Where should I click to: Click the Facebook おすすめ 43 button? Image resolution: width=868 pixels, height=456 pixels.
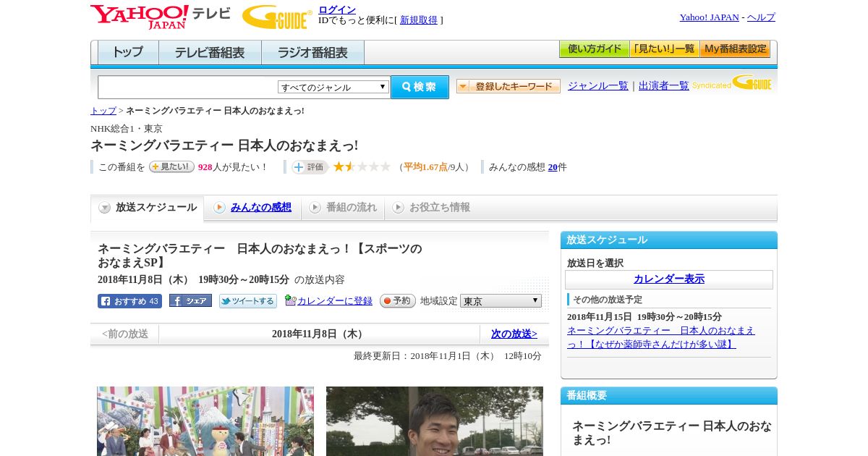click(x=129, y=301)
